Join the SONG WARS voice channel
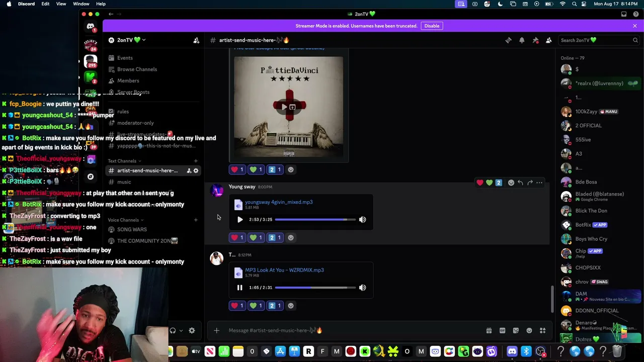Image resolution: width=644 pixels, height=362 pixels. tap(132, 229)
